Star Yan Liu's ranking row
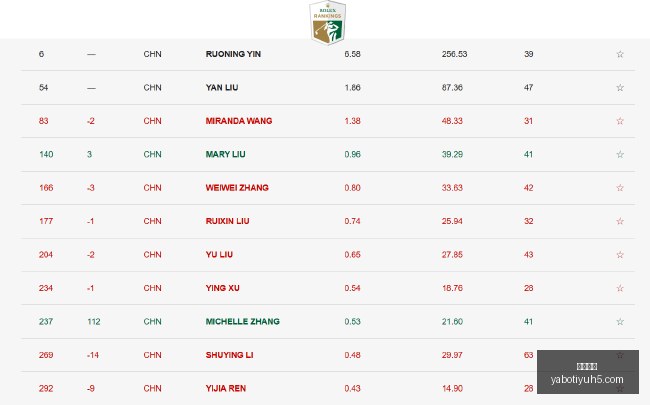650x405 pixels. click(x=620, y=87)
